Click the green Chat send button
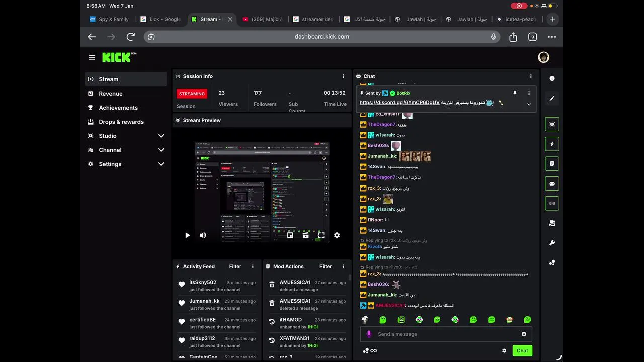This screenshot has width=644, height=362. pyautogui.click(x=522, y=351)
